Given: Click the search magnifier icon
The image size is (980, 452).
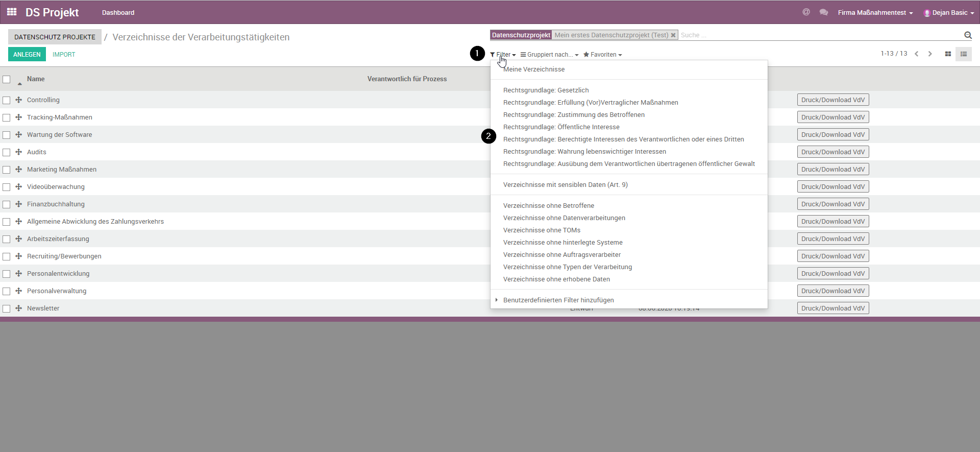Looking at the screenshot, I should coord(967,35).
